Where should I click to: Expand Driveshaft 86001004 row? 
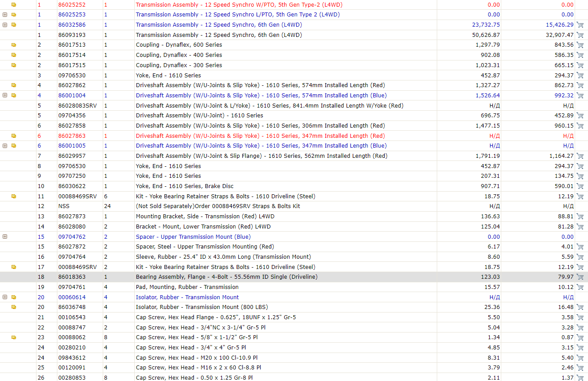point(5,96)
